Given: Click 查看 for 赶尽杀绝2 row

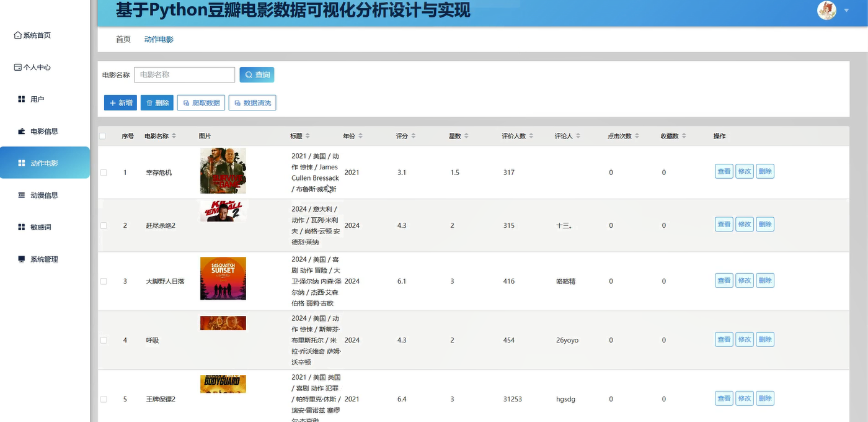Looking at the screenshot, I should (x=724, y=224).
